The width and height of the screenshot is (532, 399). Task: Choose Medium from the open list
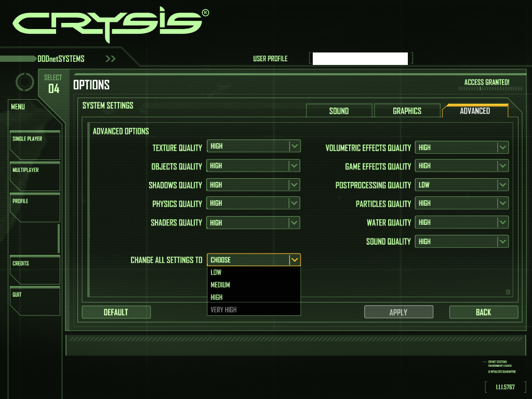pos(254,285)
